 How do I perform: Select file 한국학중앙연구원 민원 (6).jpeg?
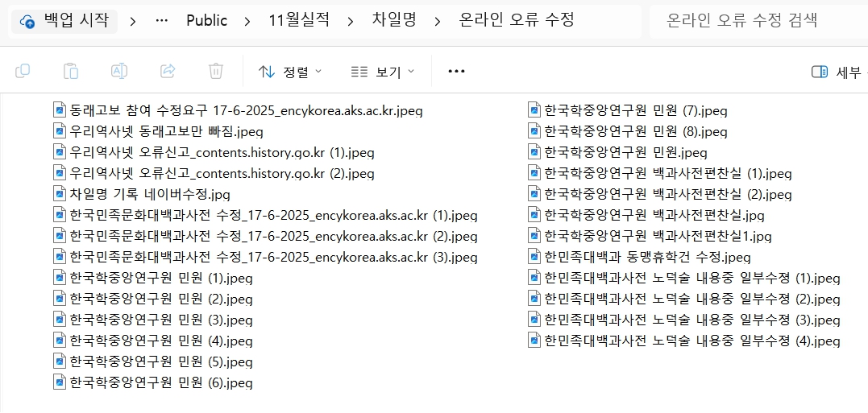[153, 382]
